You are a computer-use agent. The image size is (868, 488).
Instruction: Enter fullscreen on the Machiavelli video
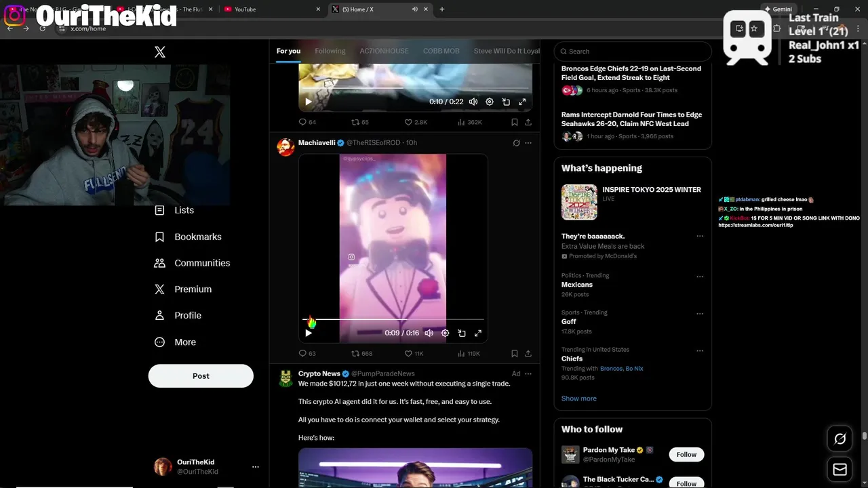click(478, 333)
